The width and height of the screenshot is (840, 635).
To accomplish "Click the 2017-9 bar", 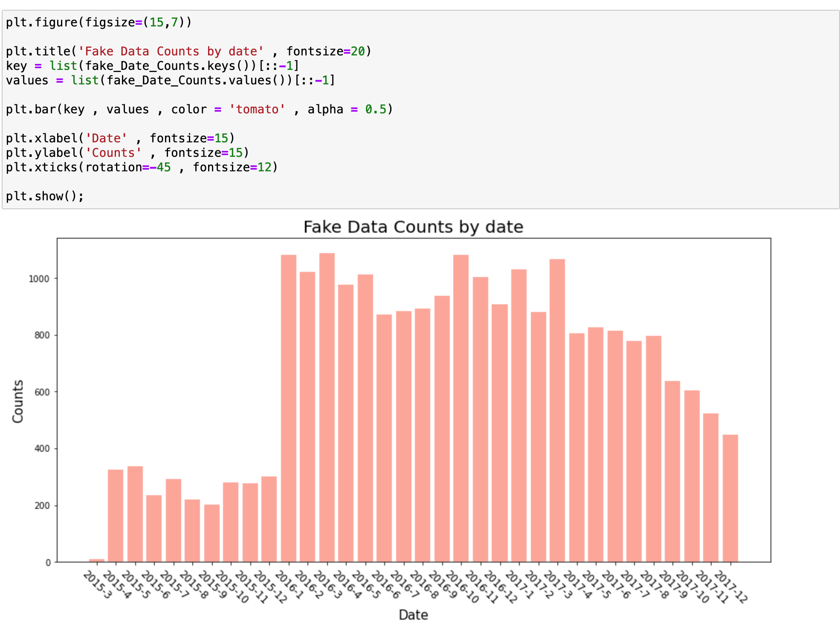I will [672, 471].
